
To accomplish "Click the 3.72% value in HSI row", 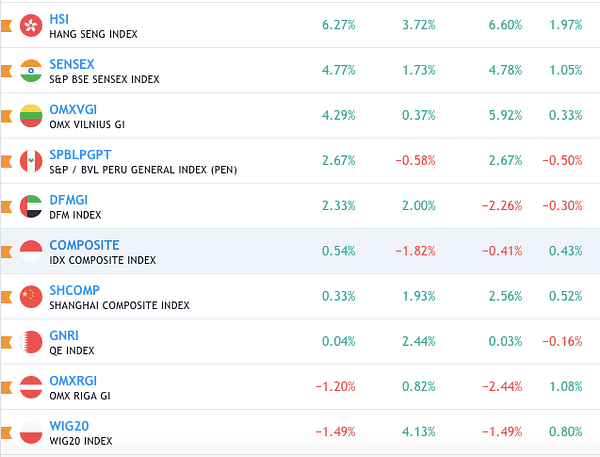I will (419, 25).
